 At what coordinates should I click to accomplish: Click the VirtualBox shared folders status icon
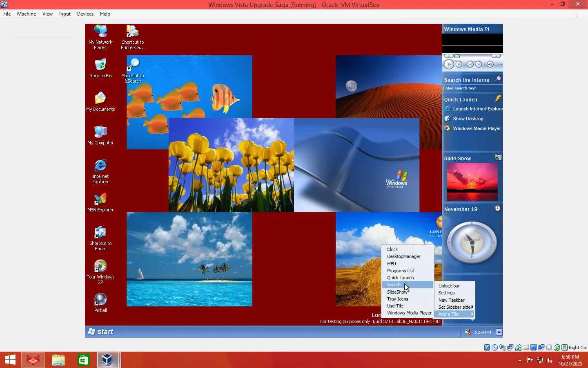tap(526, 348)
